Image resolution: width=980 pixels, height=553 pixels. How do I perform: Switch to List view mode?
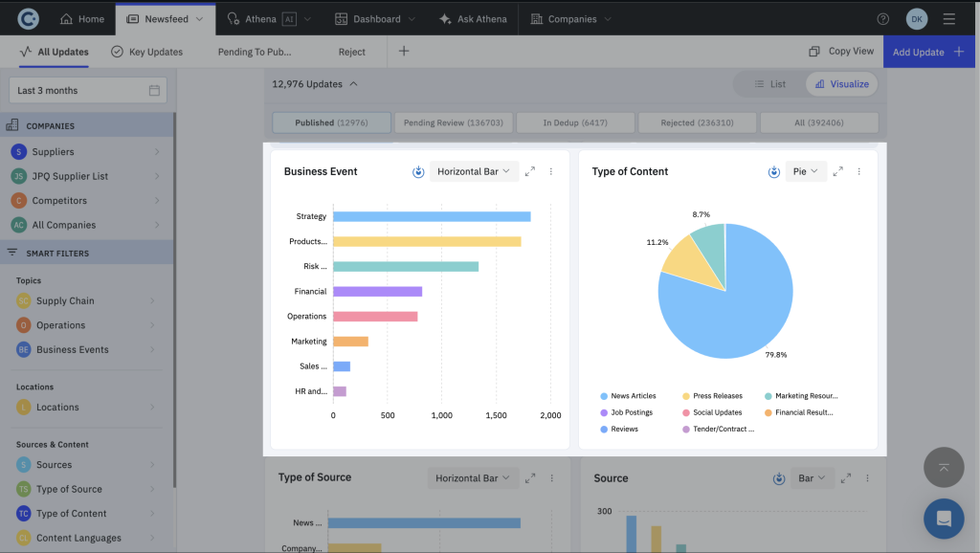(x=770, y=84)
